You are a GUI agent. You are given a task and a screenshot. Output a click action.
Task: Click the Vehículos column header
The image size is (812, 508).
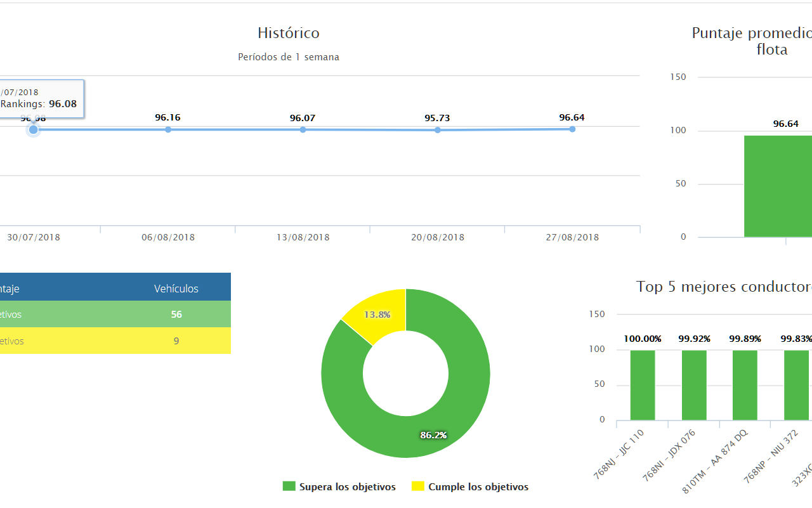[176, 289]
